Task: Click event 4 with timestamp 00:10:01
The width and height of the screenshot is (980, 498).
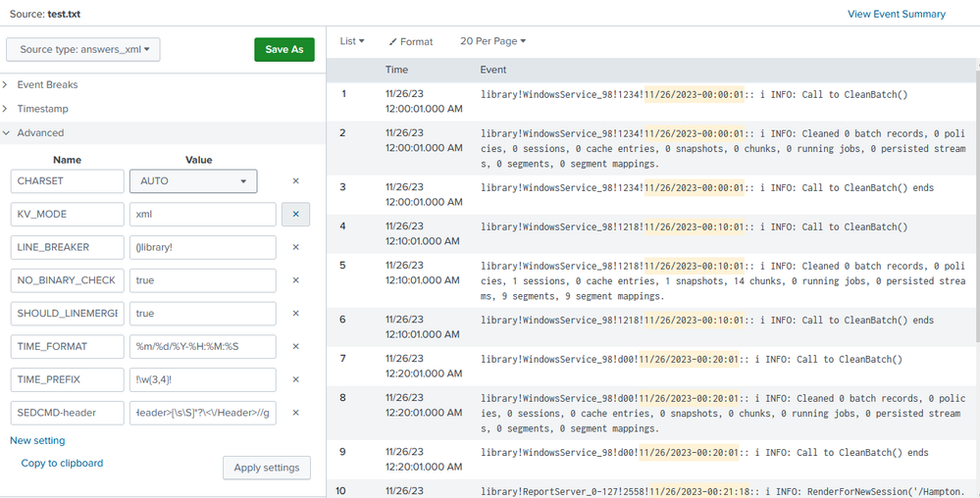Action: (694, 226)
